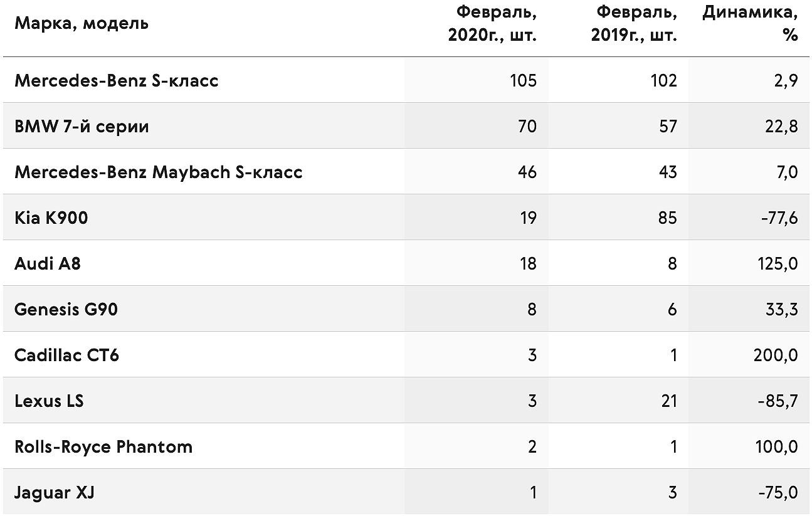Click the 105 sales value for 2020
The image size is (812, 516).
(x=524, y=81)
